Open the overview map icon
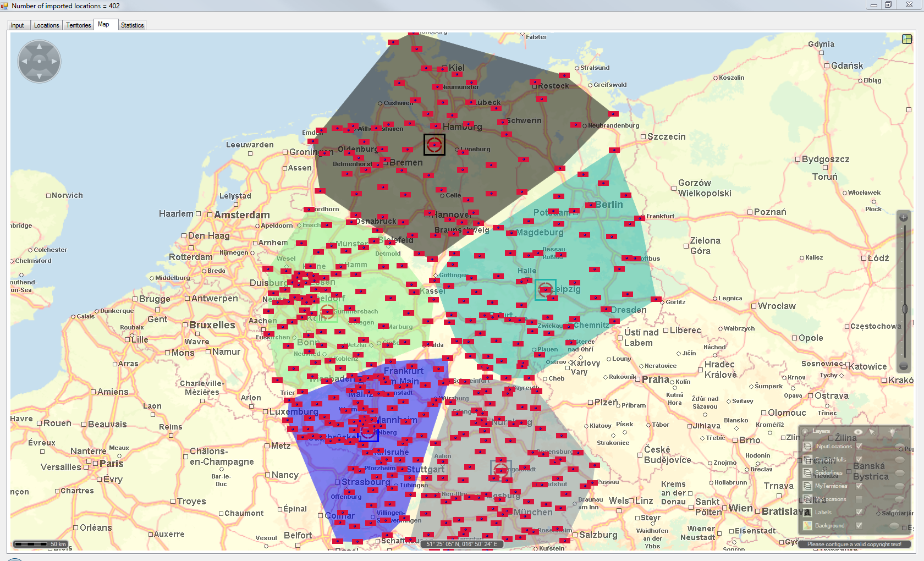Screen dimensions: 924x561 (x=907, y=38)
